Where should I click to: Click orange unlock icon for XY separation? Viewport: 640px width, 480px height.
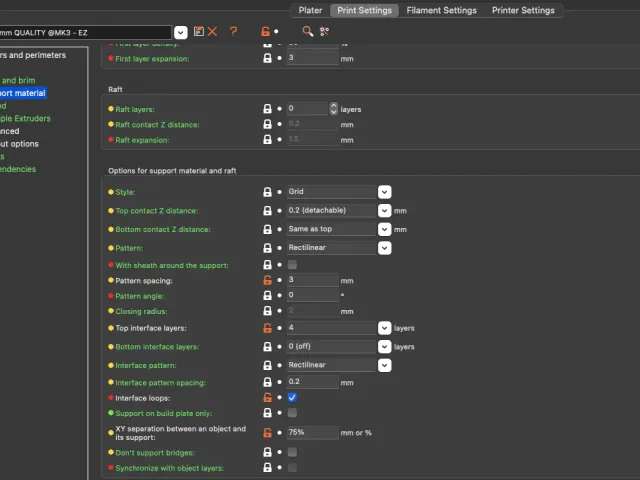click(x=267, y=433)
